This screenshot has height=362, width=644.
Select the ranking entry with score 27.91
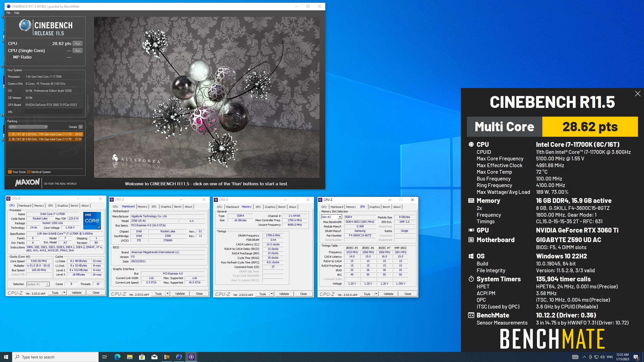click(45, 139)
